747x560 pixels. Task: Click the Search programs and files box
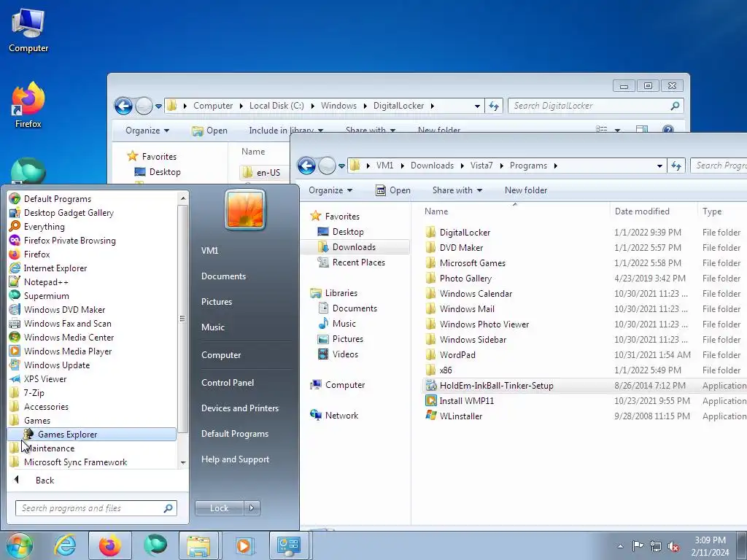click(x=96, y=508)
